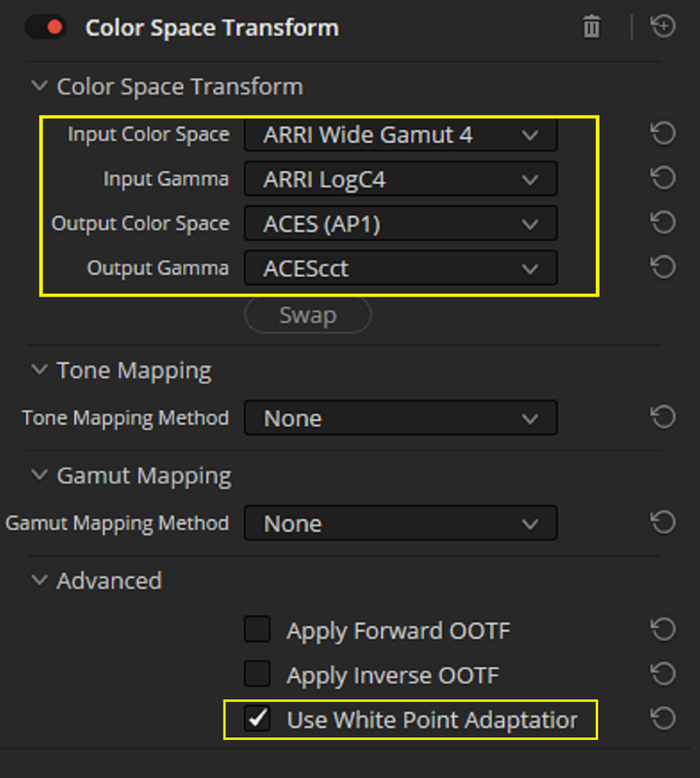Reset Output Gamma to default
Screen dimensions: 700x778
(x=663, y=267)
